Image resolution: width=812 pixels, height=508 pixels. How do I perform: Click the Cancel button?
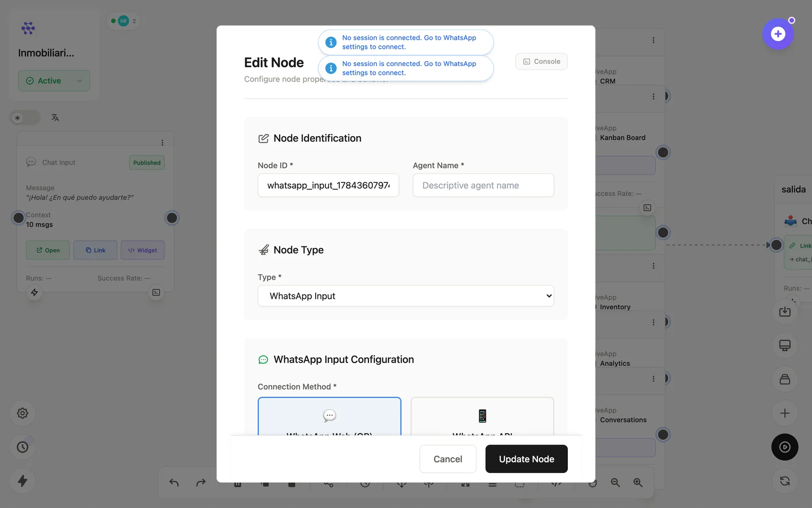(448, 459)
